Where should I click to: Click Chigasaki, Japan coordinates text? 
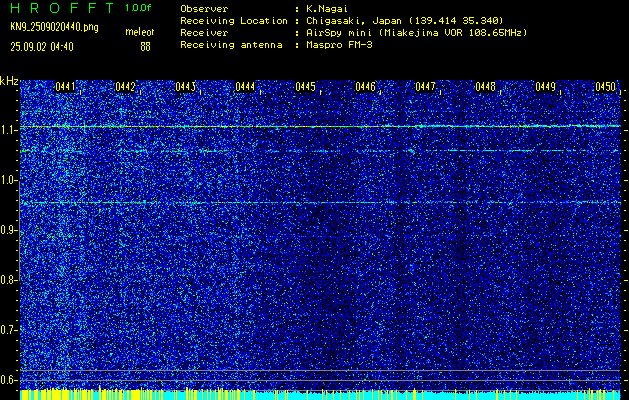(x=404, y=21)
